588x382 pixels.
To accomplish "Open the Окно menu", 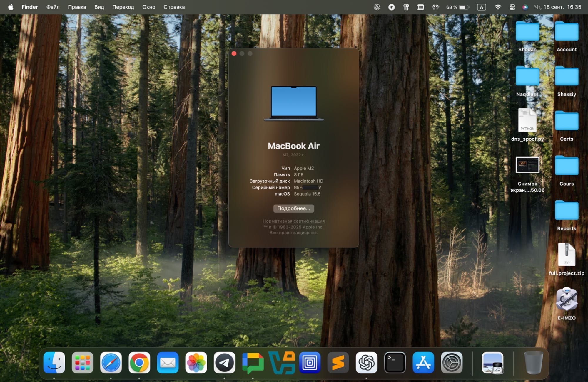I will click(149, 7).
